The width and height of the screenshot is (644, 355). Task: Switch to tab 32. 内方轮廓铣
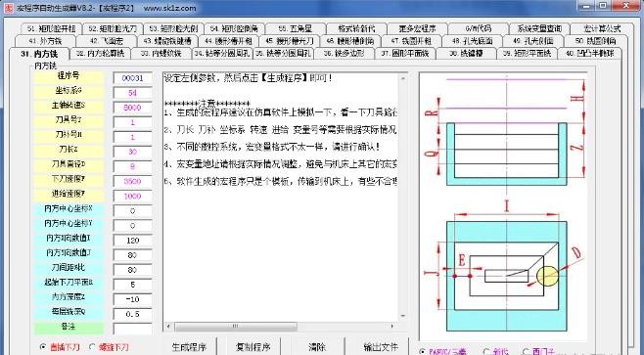point(100,54)
